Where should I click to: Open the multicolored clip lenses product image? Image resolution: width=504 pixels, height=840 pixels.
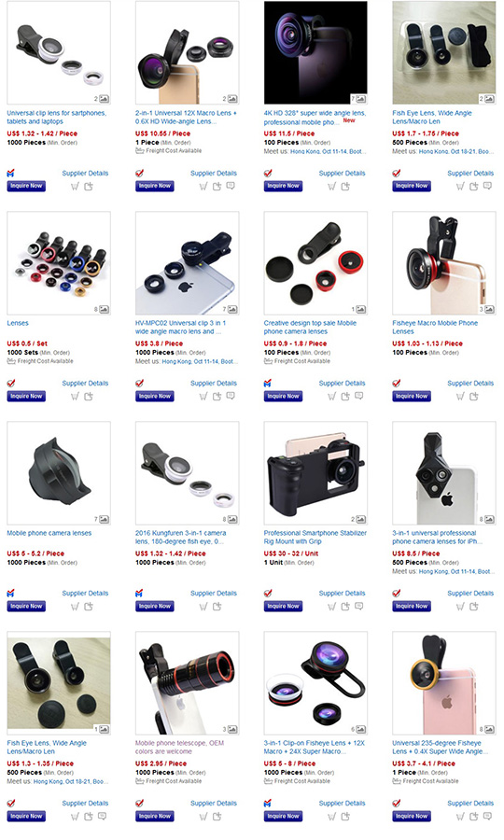coord(59,263)
